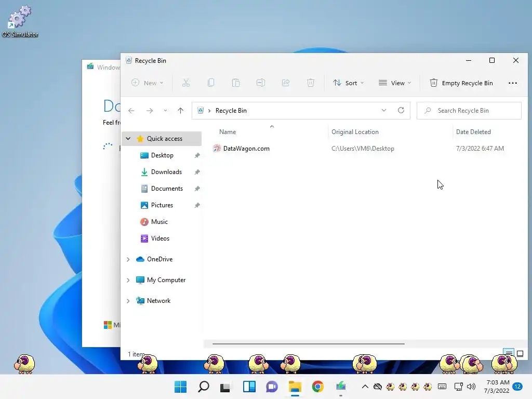
Task: Sort by Date Deleted column header
Action: [473, 131]
